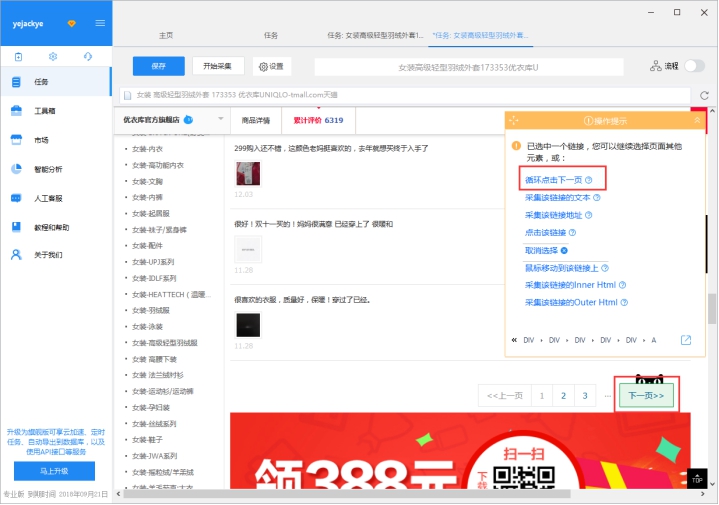This screenshot has height=505, width=719.
Task: Click the help icon beside Outer Html option
Action: [624, 302]
